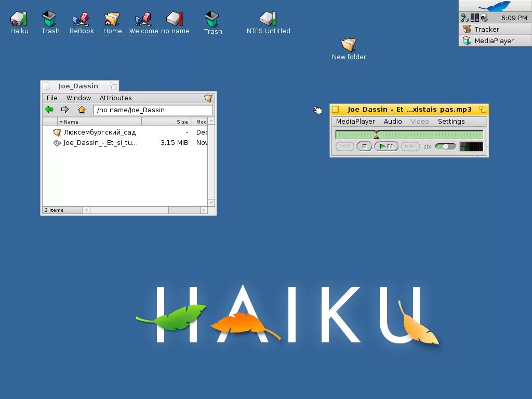The height and width of the screenshot is (399, 532).
Task: Click the folder icon in the Tracker menu bar
Action: [208, 98]
